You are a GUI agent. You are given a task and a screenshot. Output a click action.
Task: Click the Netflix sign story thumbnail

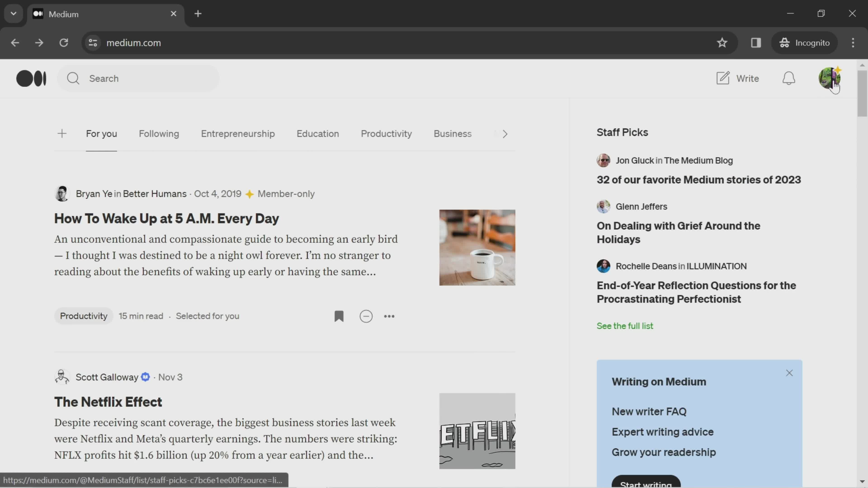pos(477,431)
